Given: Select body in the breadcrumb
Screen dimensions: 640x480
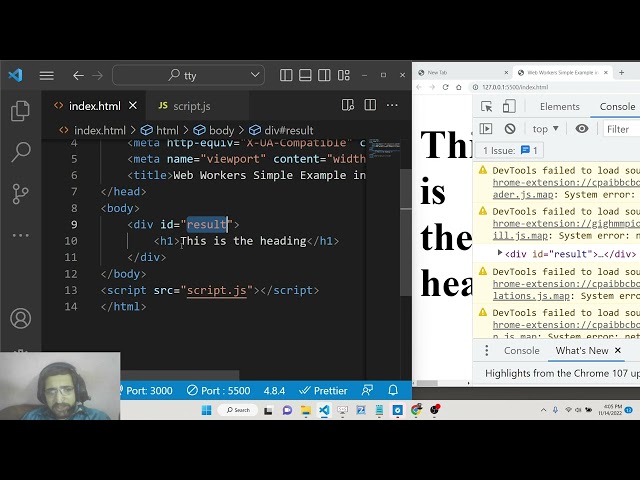Looking at the screenshot, I should point(221,131).
